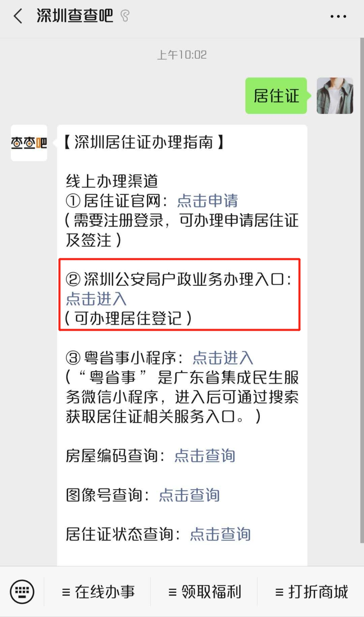Tap the 深圳查查吧 chat title
Image resolution: width=364 pixels, height=617 pixels.
[x=75, y=16]
